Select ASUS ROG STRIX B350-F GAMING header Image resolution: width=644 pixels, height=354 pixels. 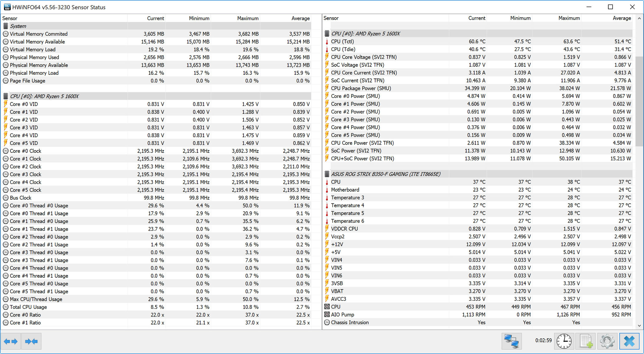point(478,174)
